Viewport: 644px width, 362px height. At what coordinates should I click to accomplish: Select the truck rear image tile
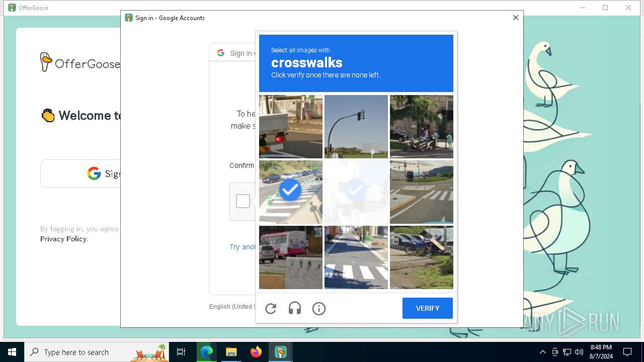click(291, 127)
